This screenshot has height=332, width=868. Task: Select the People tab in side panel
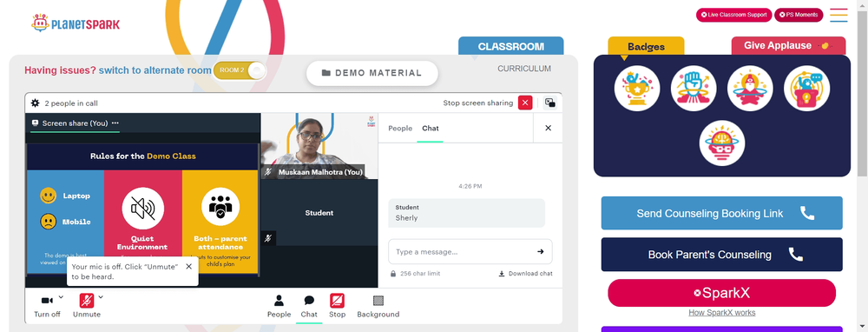pyautogui.click(x=400, y=128)
